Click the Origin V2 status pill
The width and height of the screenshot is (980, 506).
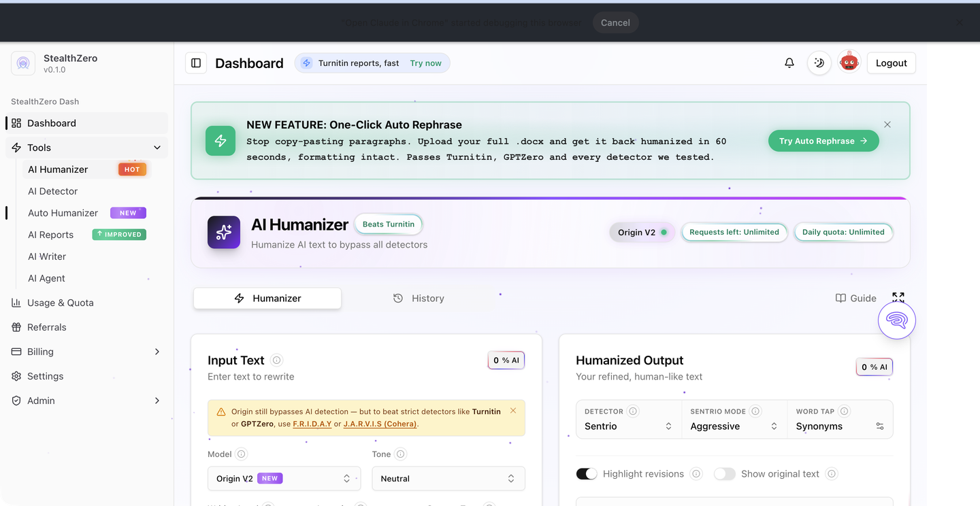(642, 232)
